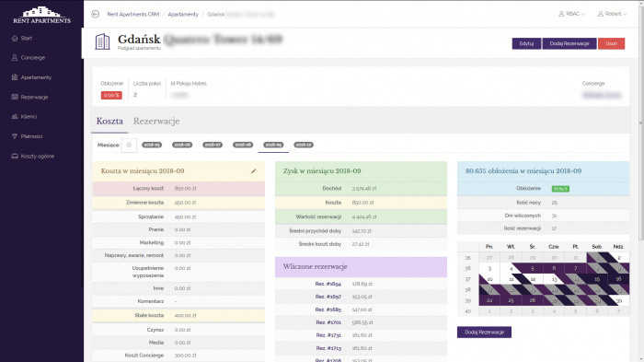
Task: Click the Rent Apartments logo
Action: [x=41, y=16]
